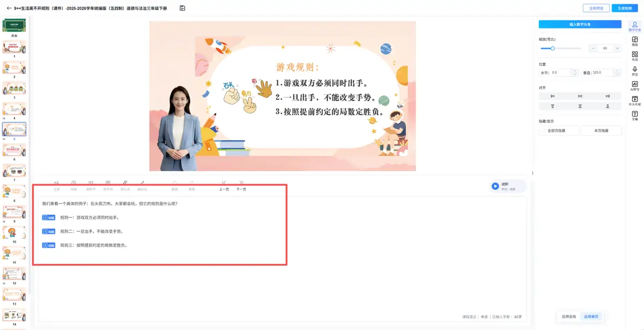Select slide thumbnail 2
The height and width of the screenshot is (330, 644).
(x=14, y=67)
